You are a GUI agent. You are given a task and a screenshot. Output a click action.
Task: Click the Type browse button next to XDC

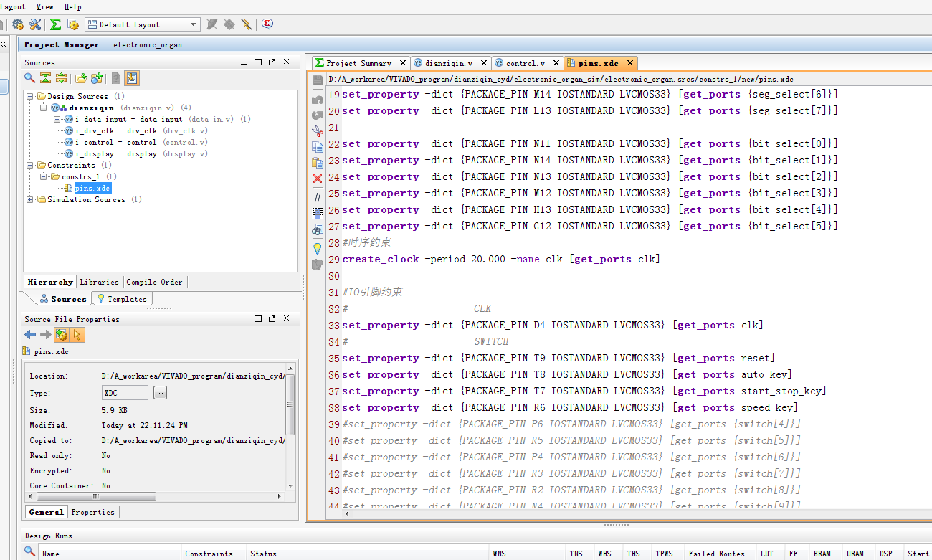pyautogui.click(x=160, y=392)
